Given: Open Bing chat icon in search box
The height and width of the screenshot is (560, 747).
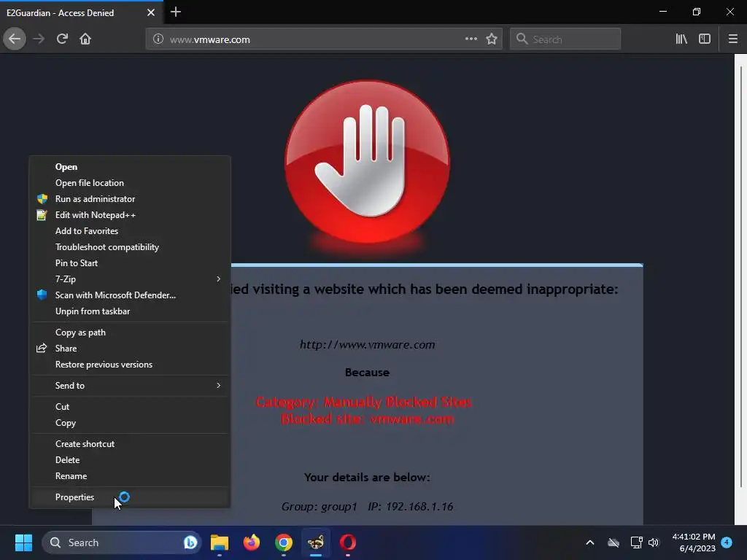Looking at the screenshot, I should (190, 542).
